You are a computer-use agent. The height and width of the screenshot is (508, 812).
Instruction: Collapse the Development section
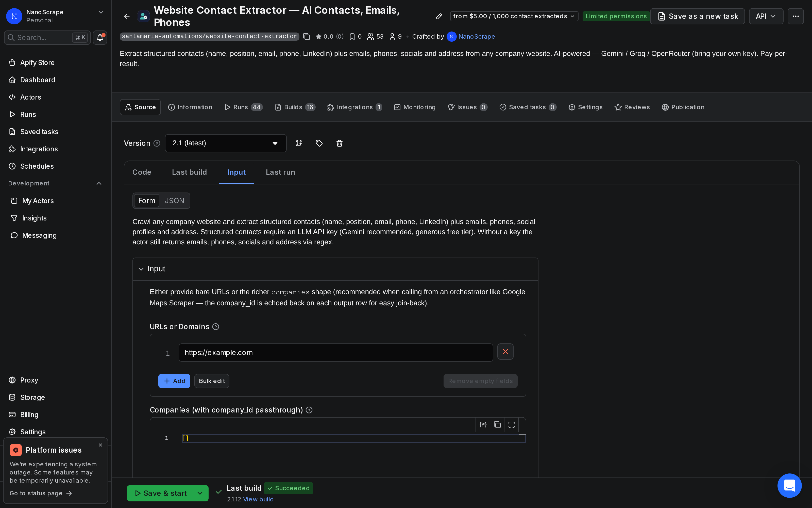point(99,183)
